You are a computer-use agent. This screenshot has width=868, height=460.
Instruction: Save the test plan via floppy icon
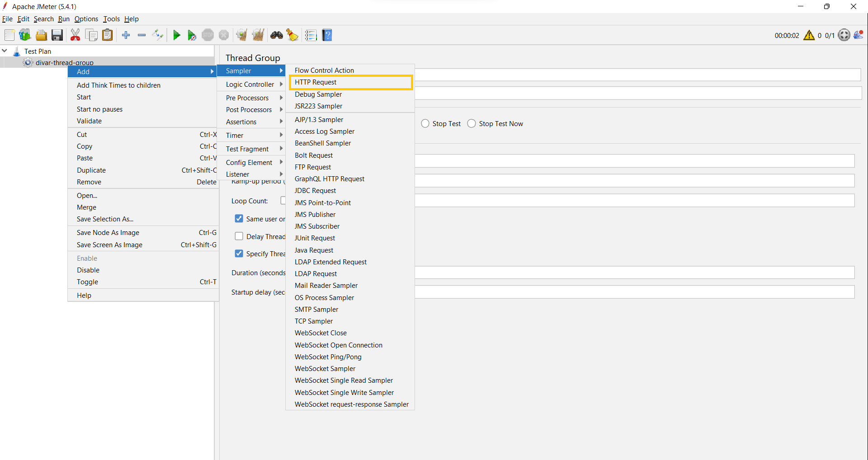(x=57, y=35)
